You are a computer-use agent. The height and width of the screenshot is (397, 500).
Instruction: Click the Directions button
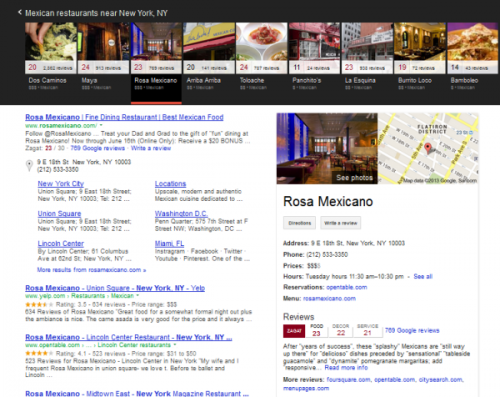(x=300, y=223)
